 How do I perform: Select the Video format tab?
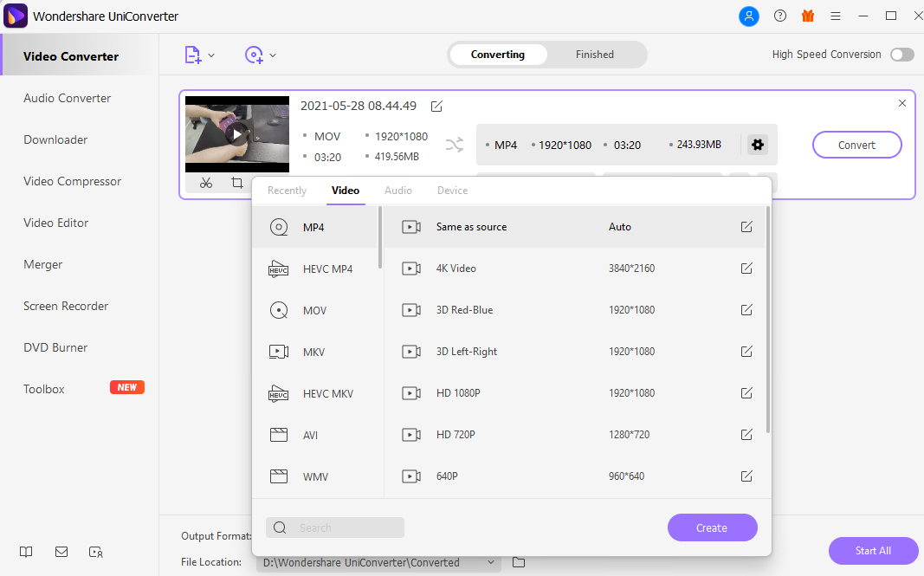coord(346,191)
